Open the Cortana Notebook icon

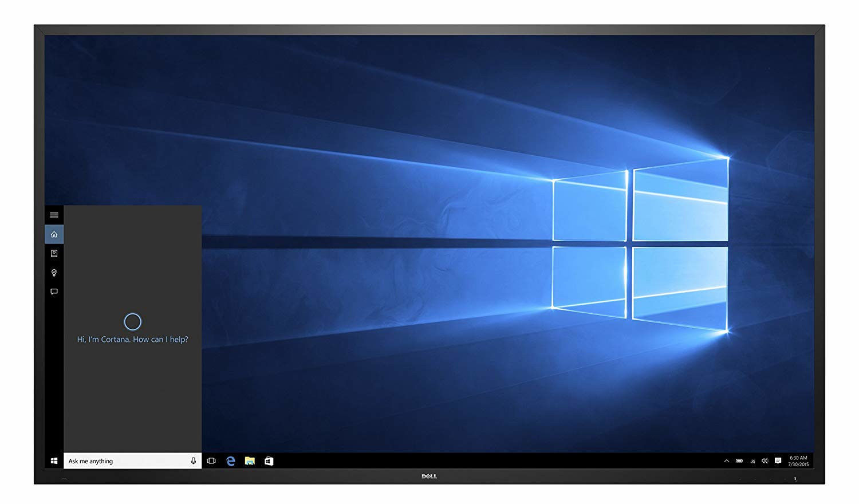pyautogui.click(x=54, y=253)
